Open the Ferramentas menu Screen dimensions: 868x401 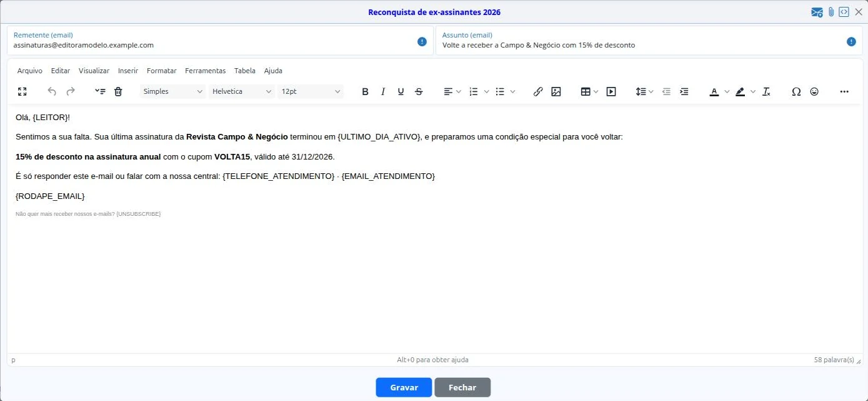[205, 71]
